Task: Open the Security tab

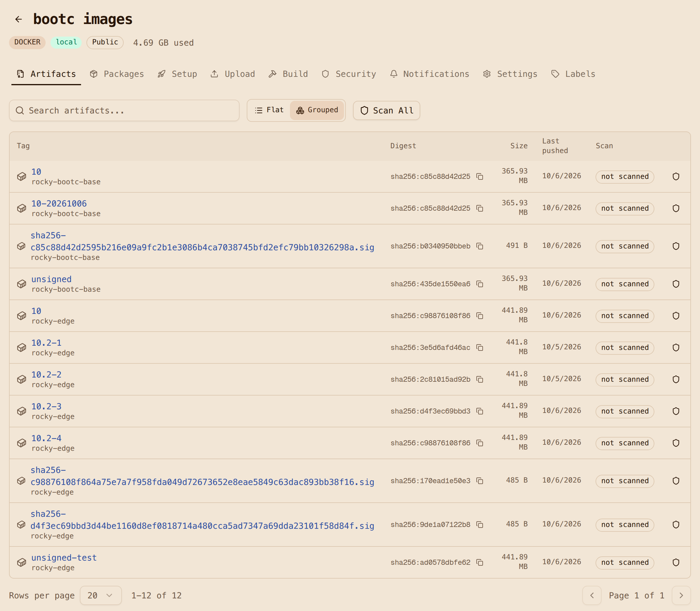Action: point(349,74)
